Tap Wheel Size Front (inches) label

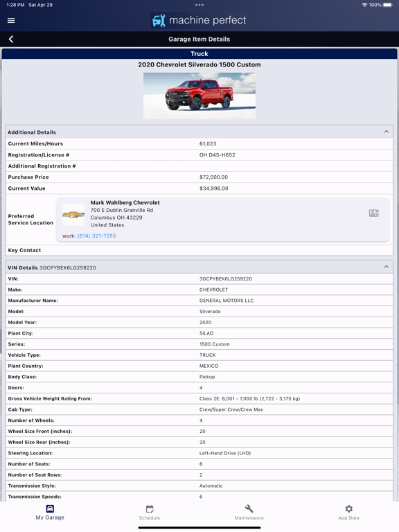[40, 432]
